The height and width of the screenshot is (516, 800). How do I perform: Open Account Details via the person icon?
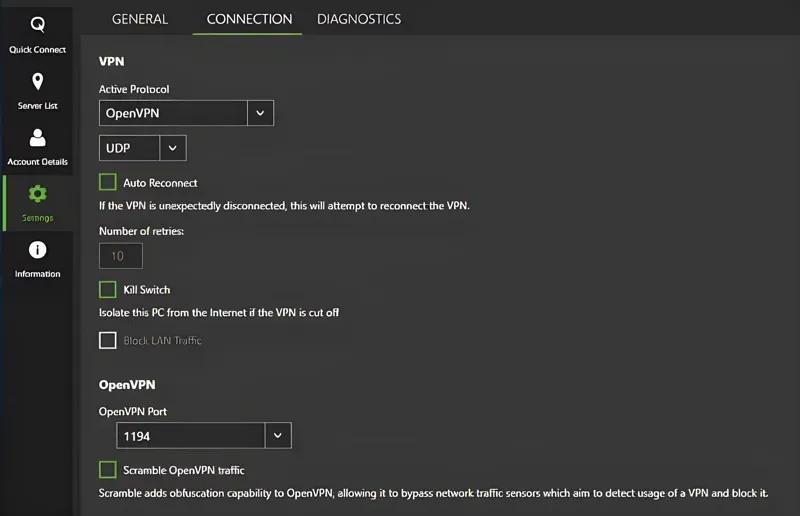click(x=37, y=138)
